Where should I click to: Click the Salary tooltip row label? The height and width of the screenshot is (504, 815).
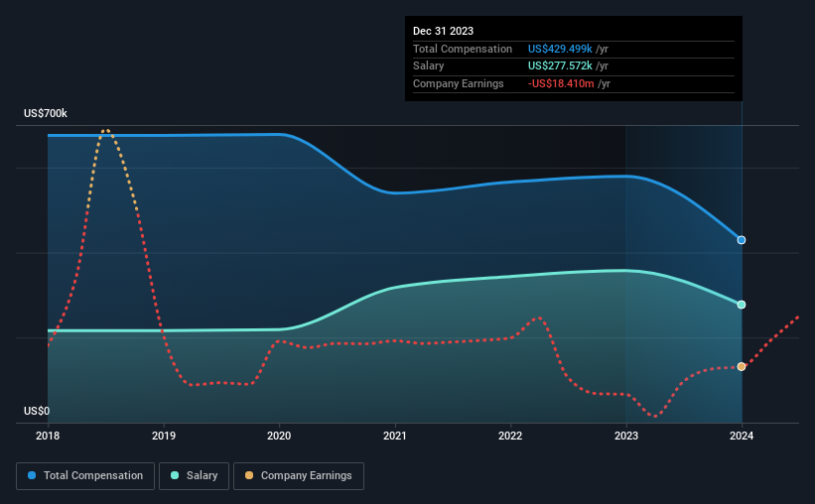[428, 66]
